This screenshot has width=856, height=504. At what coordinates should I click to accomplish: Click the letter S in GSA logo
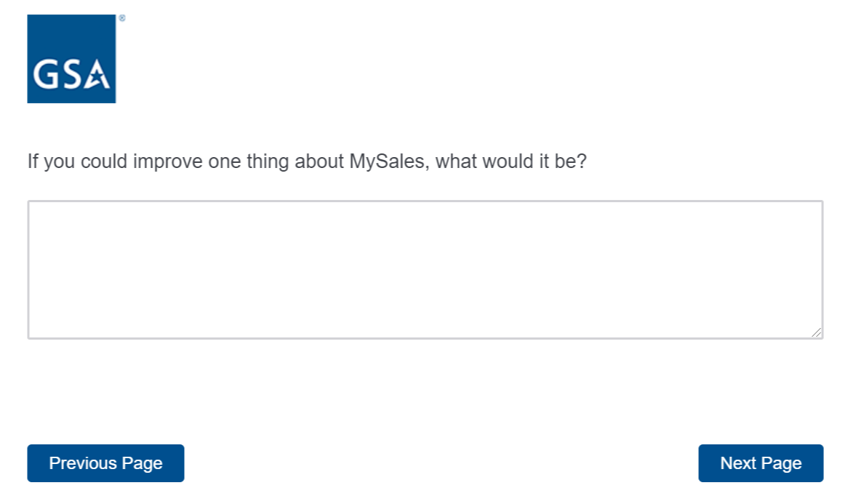pyautogui.click(x=71, y=75)
